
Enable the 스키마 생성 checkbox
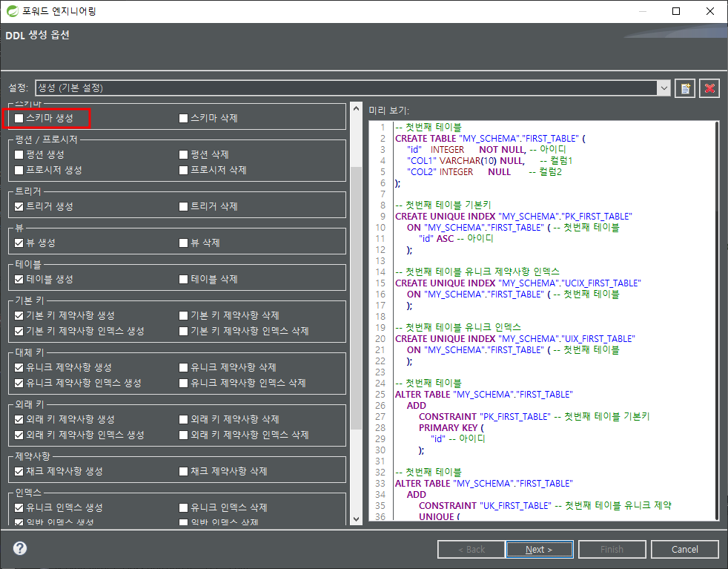tap(19, 118)
